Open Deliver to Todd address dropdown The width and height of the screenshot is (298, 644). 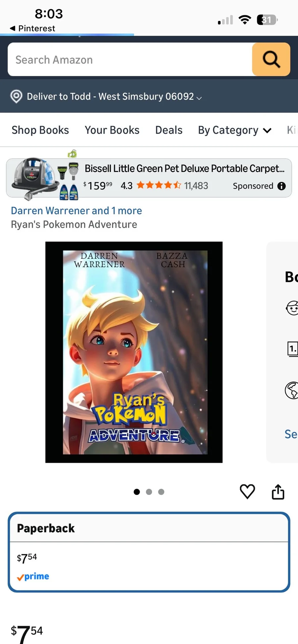114,97
